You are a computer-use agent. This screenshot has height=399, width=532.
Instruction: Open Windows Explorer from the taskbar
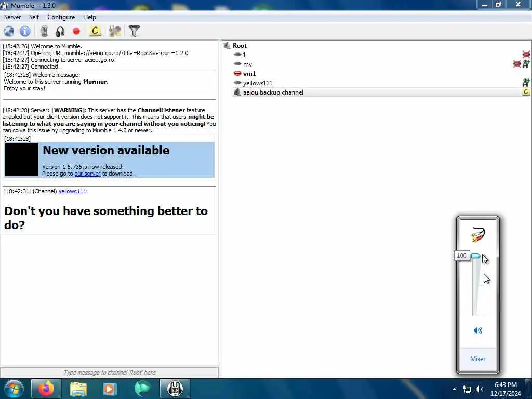[x=78, y=389]
